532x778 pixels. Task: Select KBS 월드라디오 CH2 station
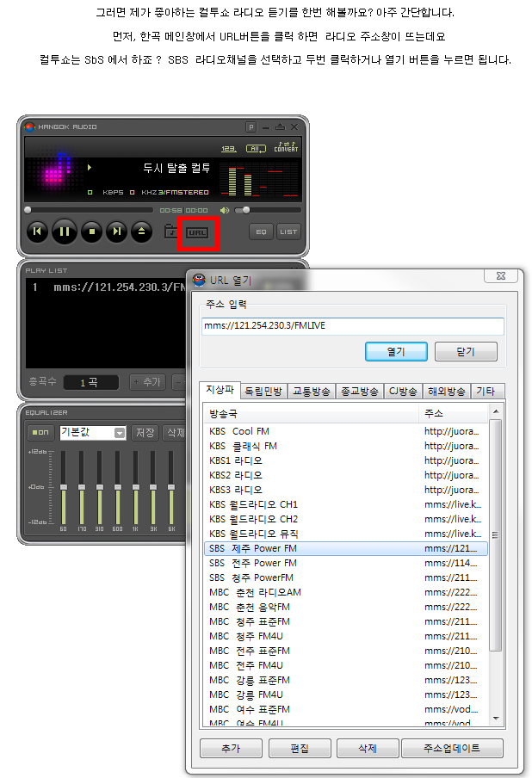pos(346,519)
